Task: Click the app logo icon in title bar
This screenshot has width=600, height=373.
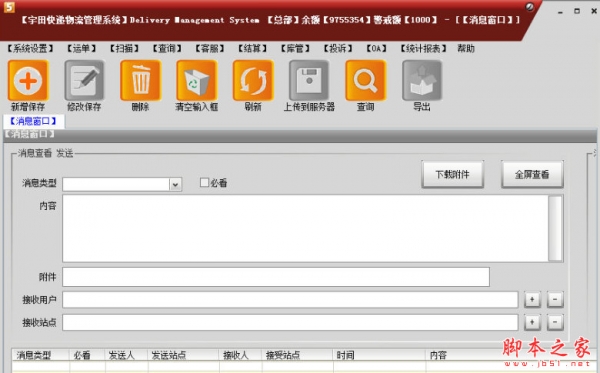Action: coord(9,7)
